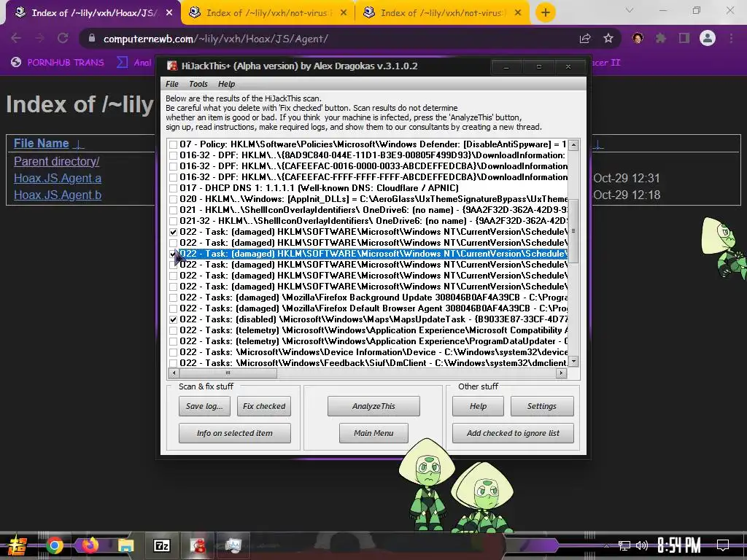Open the File menu in HiJackThis
Image resolution: width=747 pixels, height=560 pixels.
172,84
